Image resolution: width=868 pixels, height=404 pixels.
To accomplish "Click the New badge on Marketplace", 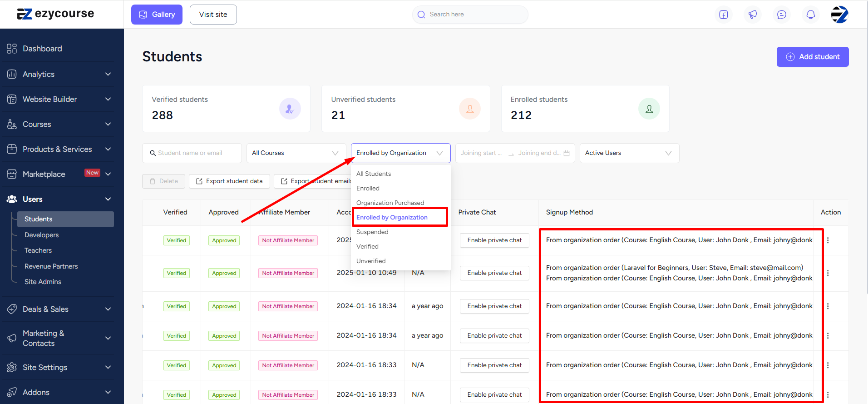I will [92, 173].
